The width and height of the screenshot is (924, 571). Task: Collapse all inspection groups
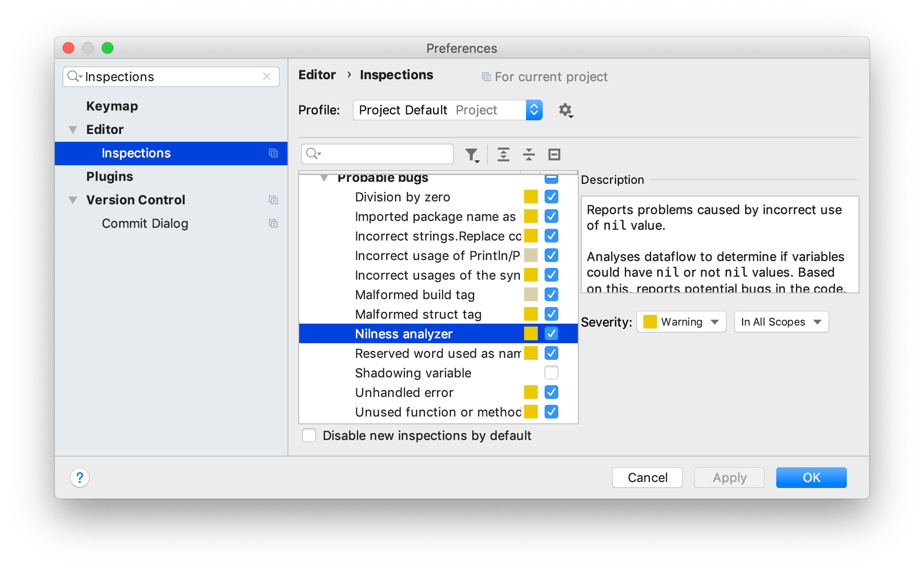529,154
